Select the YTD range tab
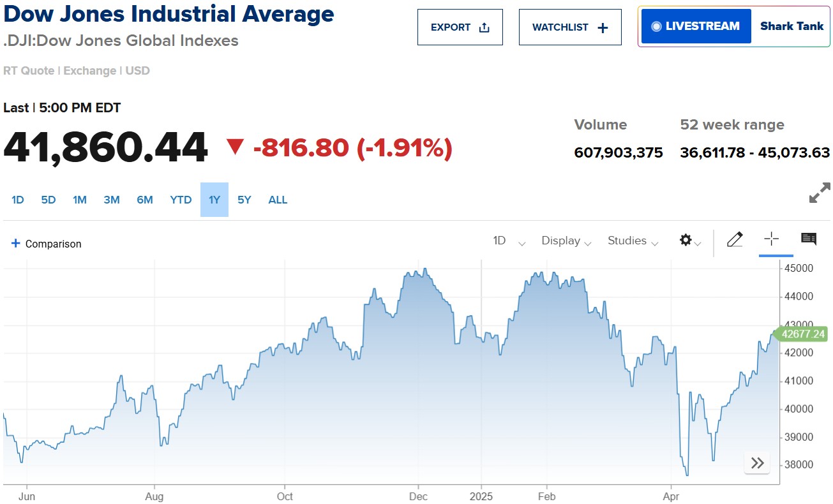 point(181,200)
